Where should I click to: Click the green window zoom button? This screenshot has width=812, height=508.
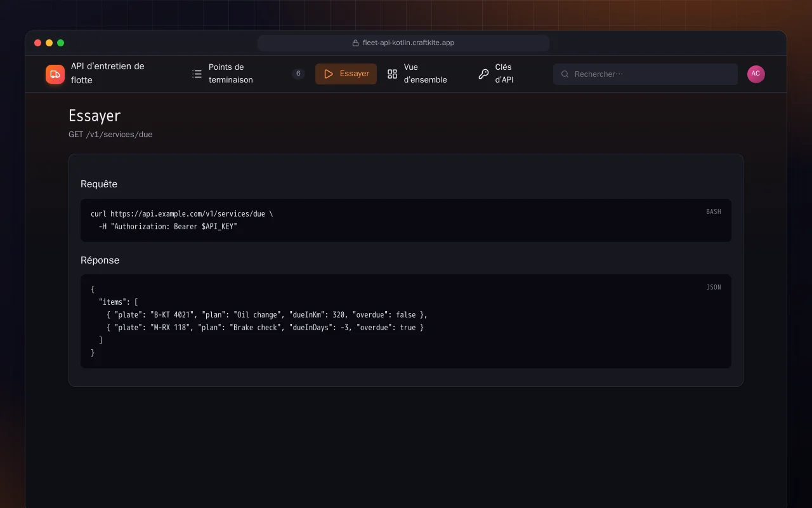[x=61, y=43]
